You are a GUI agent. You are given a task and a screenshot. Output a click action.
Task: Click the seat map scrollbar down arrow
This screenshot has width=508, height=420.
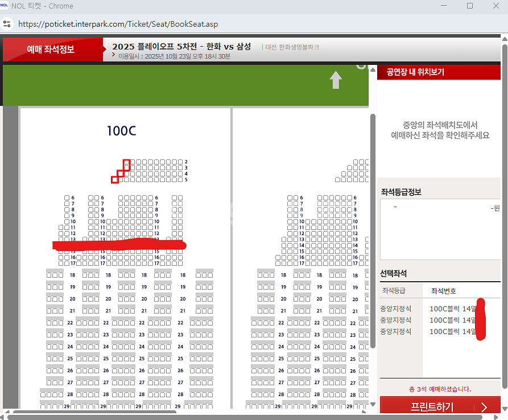[373, 404]
